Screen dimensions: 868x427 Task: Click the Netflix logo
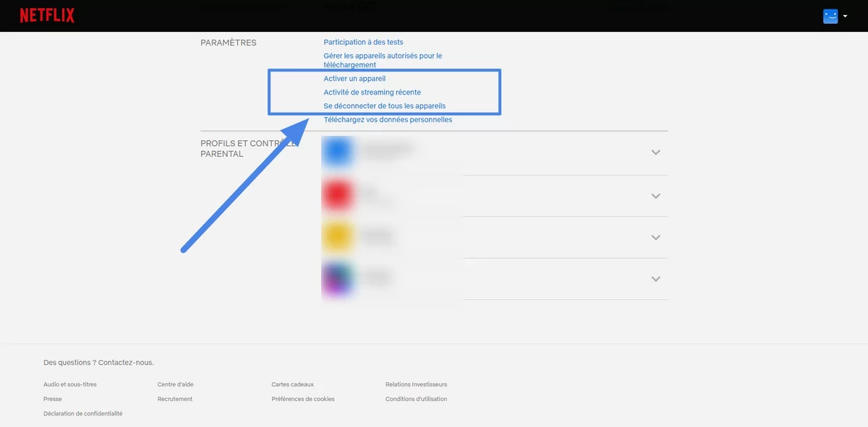47,15
